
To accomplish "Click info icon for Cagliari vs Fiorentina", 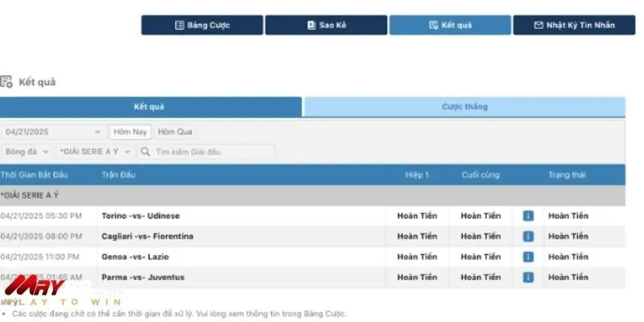I will (x=528, y=237).
